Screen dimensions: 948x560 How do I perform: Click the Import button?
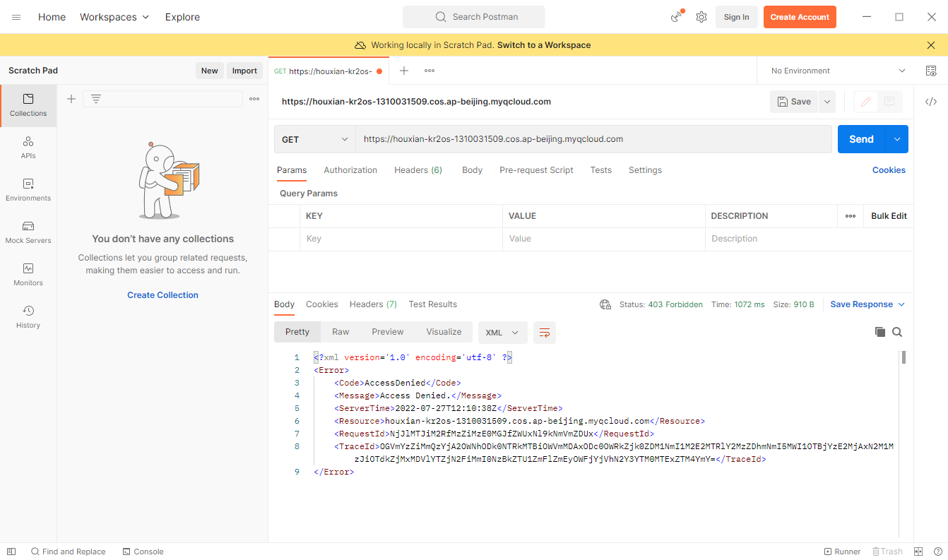coord(244,71)
